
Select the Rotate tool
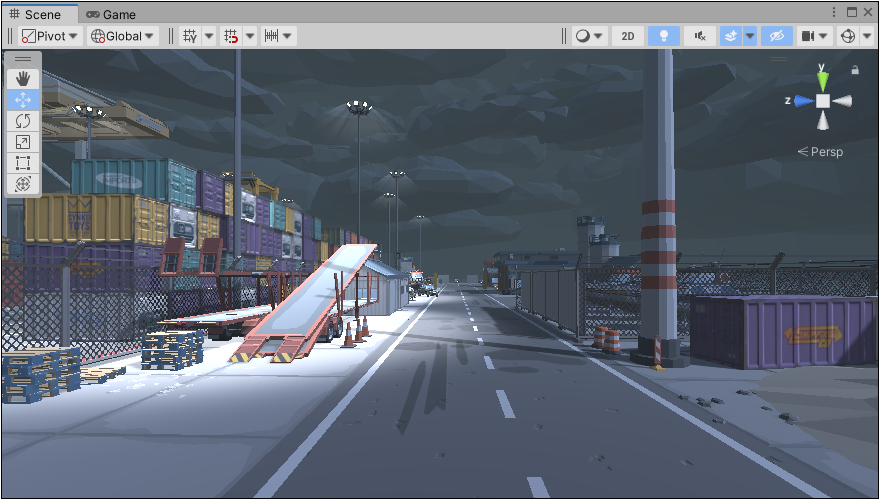24,121
